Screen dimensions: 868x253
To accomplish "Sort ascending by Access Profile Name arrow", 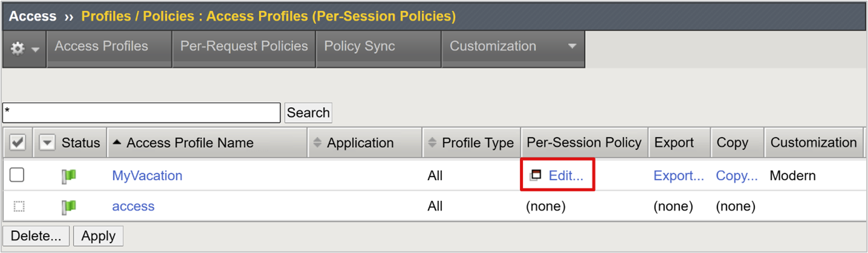I will pyautogui.click(x=117, y=143).
